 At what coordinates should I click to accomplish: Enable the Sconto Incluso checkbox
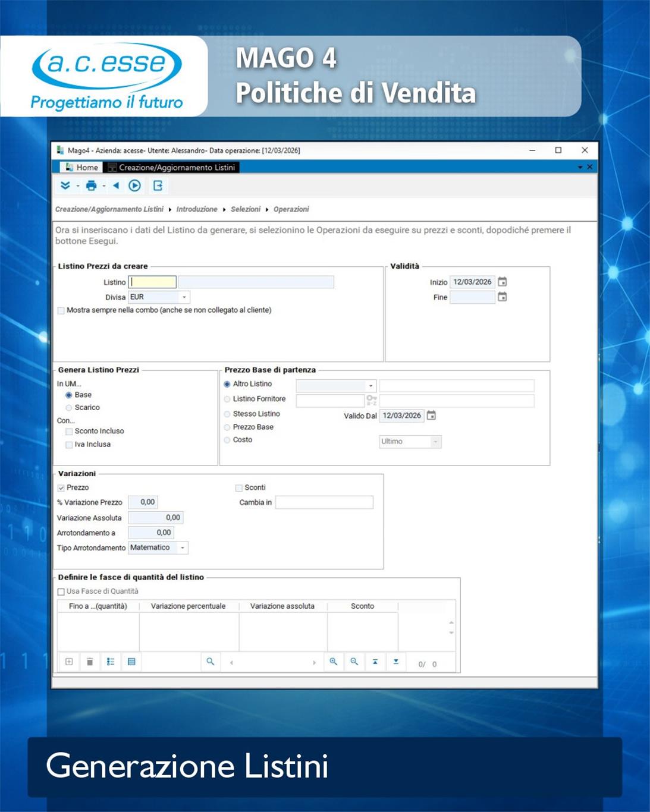[x=70, y=432]
